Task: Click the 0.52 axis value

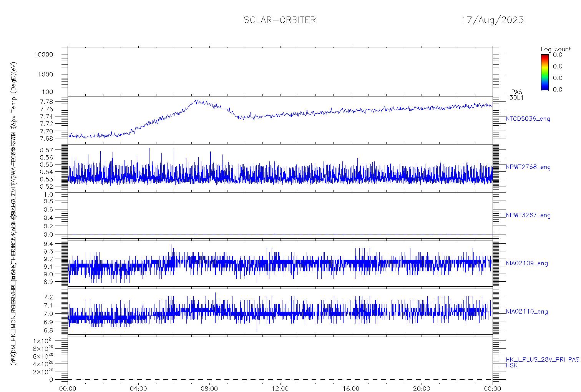Action: point(46,186)
